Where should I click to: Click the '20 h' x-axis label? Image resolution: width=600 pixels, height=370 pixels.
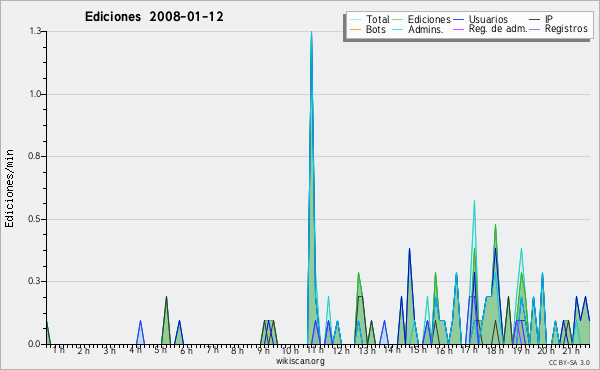tap(547, 350)
